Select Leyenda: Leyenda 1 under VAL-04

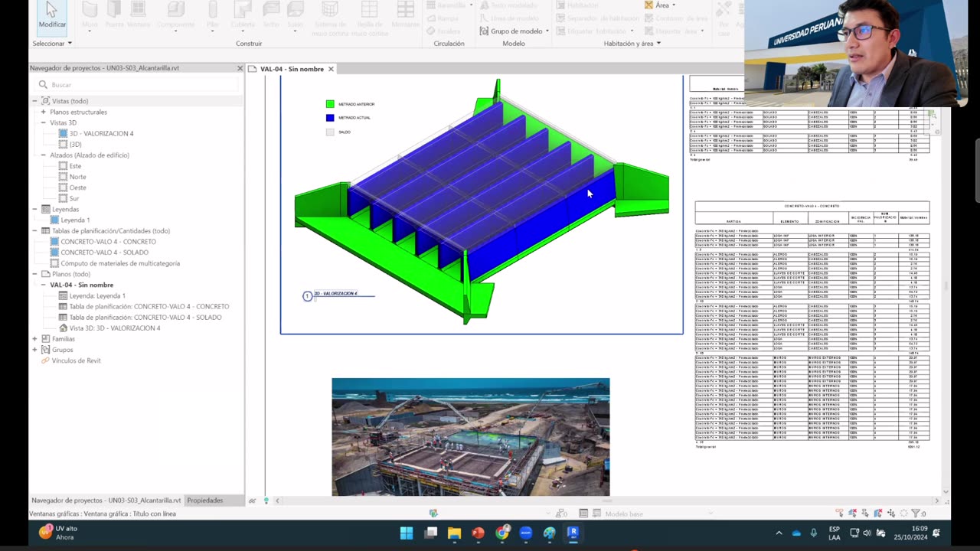(x=97, y=295)
